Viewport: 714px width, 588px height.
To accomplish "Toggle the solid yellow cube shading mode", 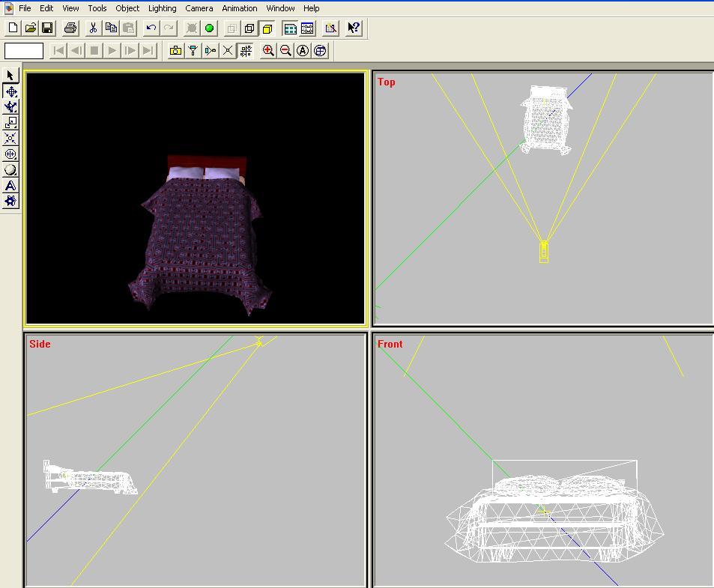I will (x=267, y=28).
